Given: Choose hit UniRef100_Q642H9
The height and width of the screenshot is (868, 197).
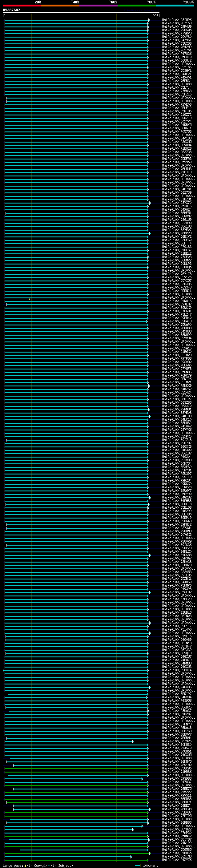Looking at the screenshot, I should click(176, 47).
